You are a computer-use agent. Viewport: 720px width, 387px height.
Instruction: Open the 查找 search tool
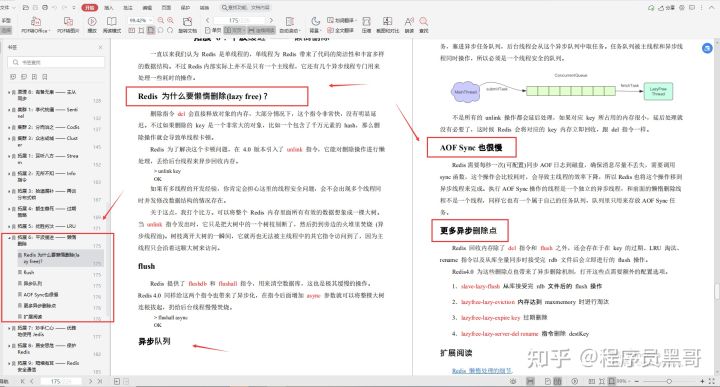(423, 25)
